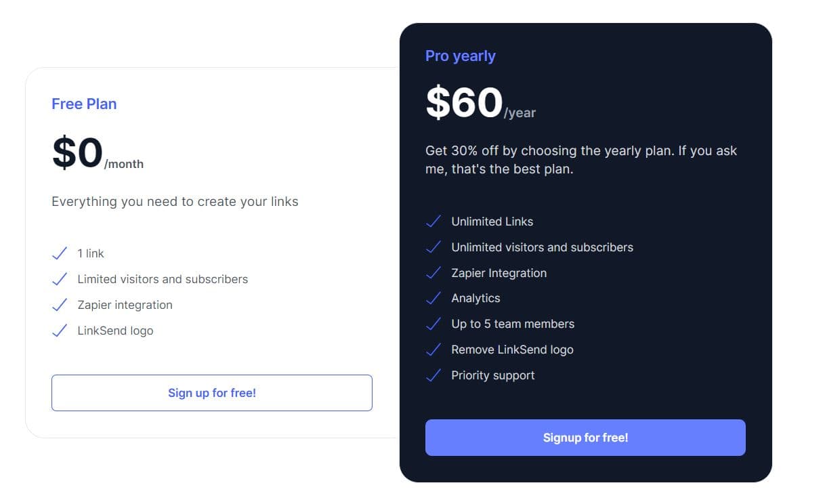Viewport: 825px width, 504px height.
Task: Click the checkmark beside LinkSend logo
Action: [60, 331]
